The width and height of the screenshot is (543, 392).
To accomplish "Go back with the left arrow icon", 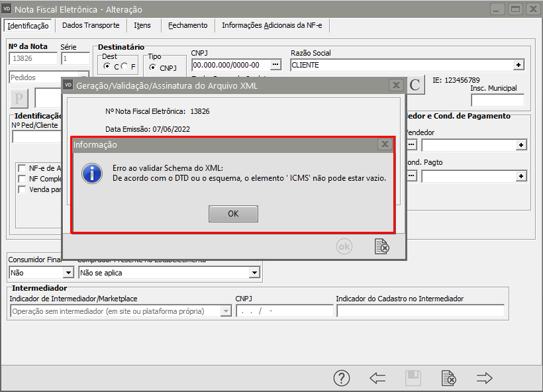I will click(377, 378).
